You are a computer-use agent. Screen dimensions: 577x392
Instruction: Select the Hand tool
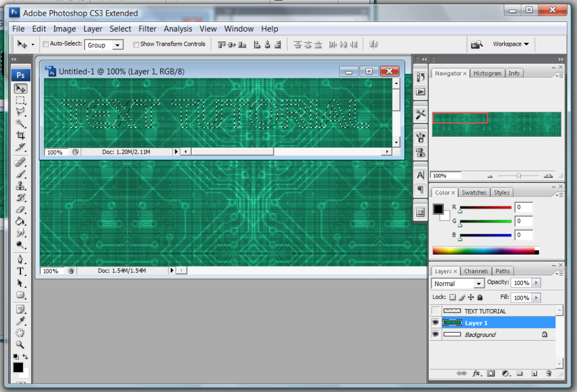20,332
